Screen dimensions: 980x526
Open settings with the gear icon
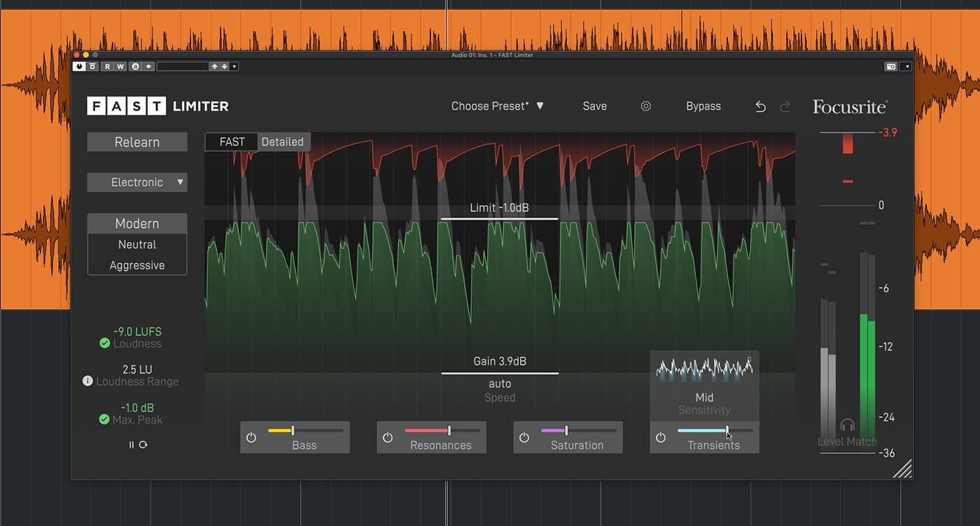click(646, 106)
